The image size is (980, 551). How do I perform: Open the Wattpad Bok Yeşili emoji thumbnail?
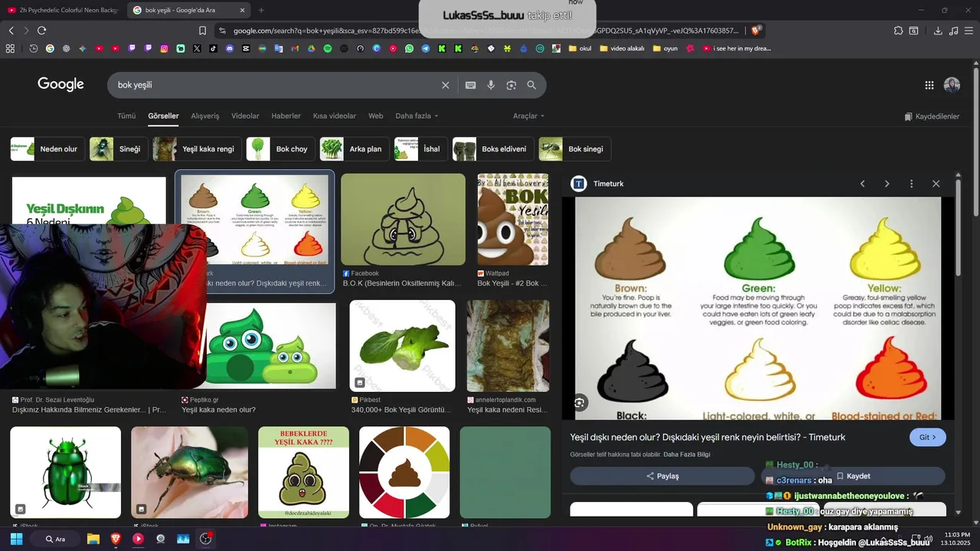coord(513,220)
